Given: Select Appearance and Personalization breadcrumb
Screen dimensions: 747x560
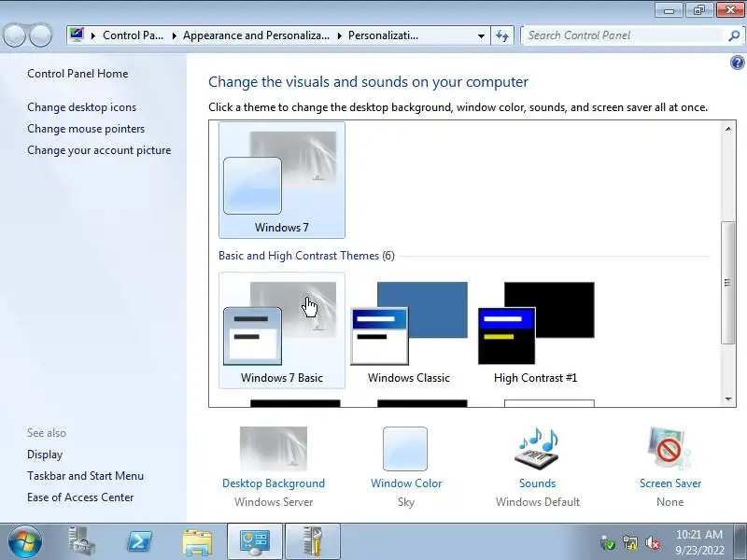Looking at the screenshot, I should (256, 35).
